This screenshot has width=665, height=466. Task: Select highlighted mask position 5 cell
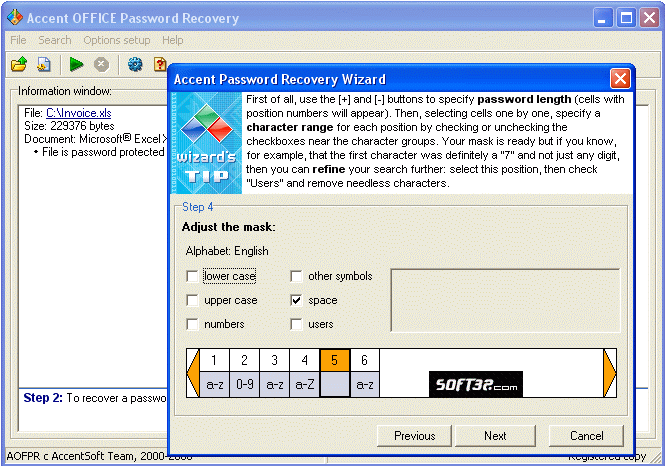tap(335, 360)
